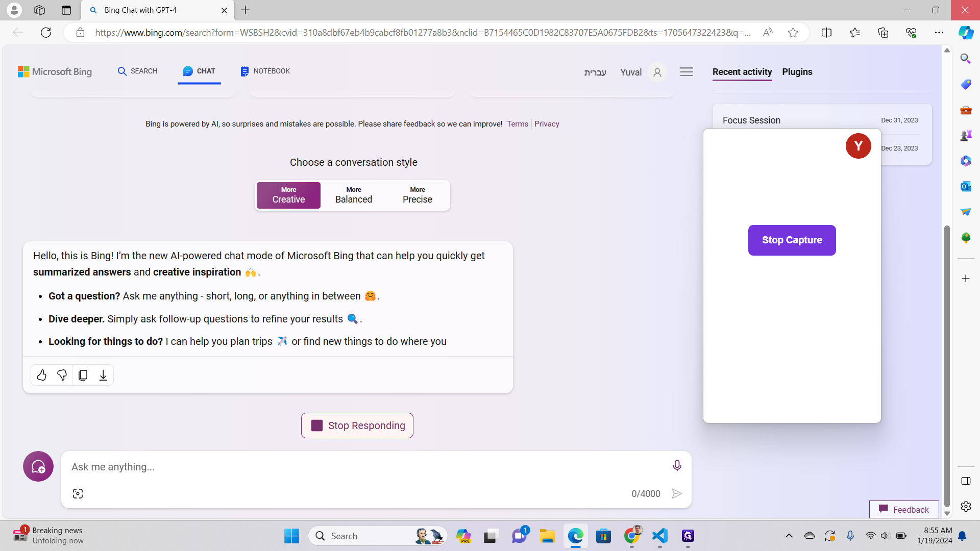Click the thumbs down dislike icon
Screen dimensions: 980x551
pos(62,375)
